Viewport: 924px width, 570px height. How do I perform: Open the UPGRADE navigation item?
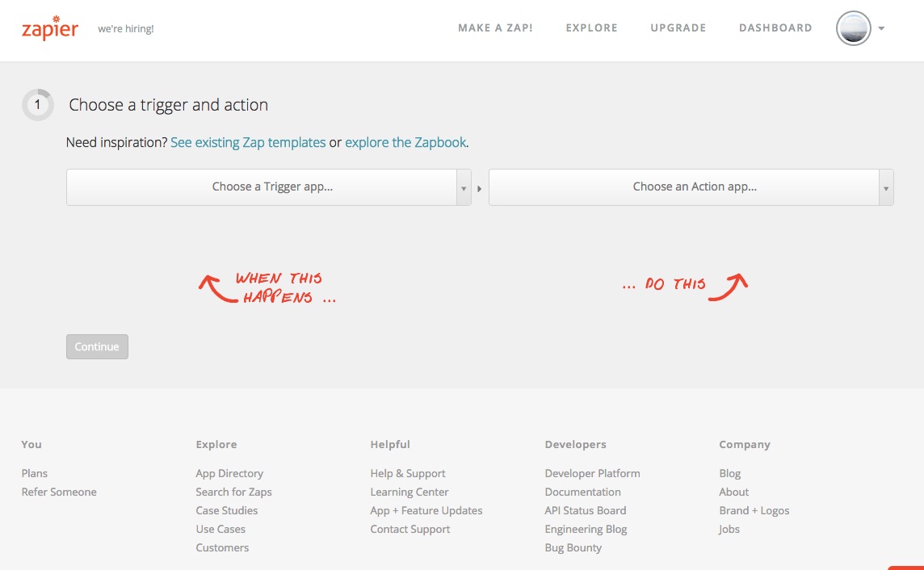point(678,27)
